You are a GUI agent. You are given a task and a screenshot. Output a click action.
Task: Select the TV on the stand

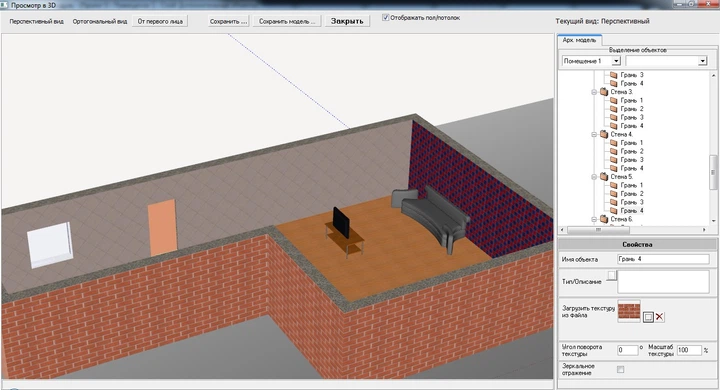click(341, 222)
